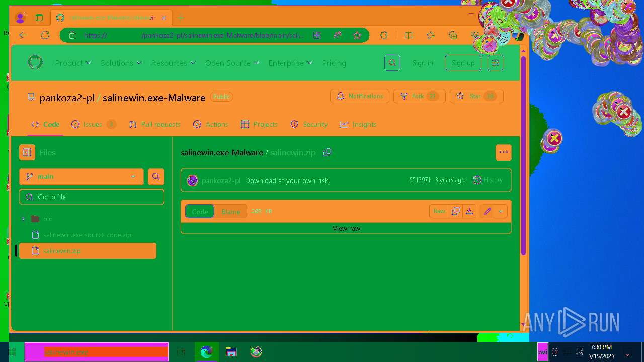644x362 pixels.
Task: Switch to the Projects tab
Action: 259,124
